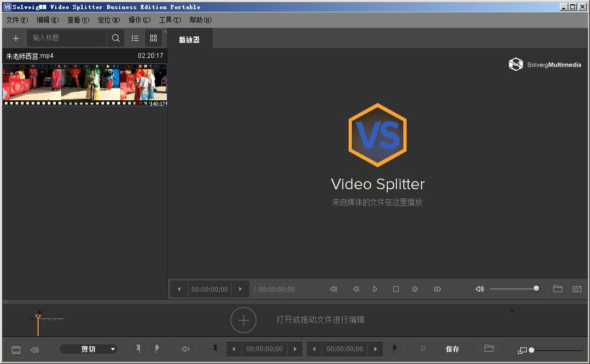Click the player current timecode field
Viewport: 590px width, 364px height.
210,289
